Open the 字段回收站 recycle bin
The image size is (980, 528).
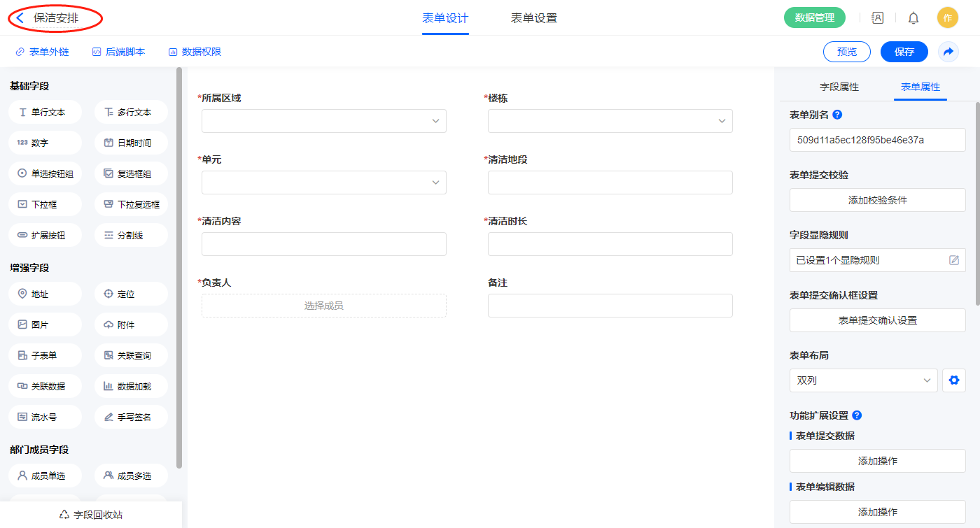pos(91,515)
